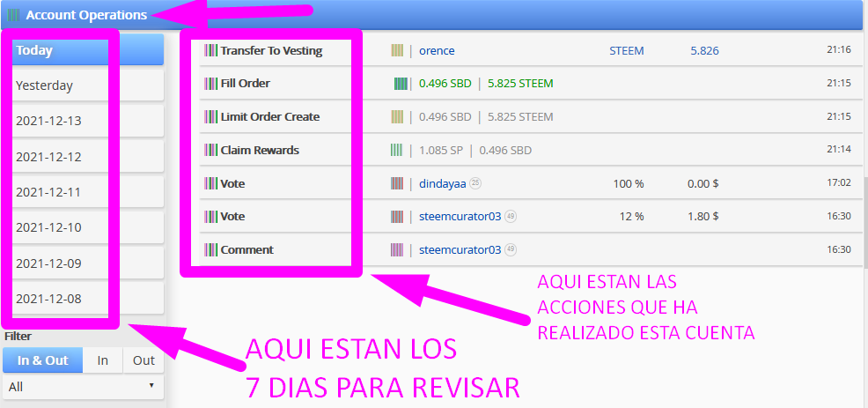Image resolution: width=868 pixels, height=408 pixels.
Task: Click the 5.826 amount in Transfer To Vesting row
Action: 704,51
